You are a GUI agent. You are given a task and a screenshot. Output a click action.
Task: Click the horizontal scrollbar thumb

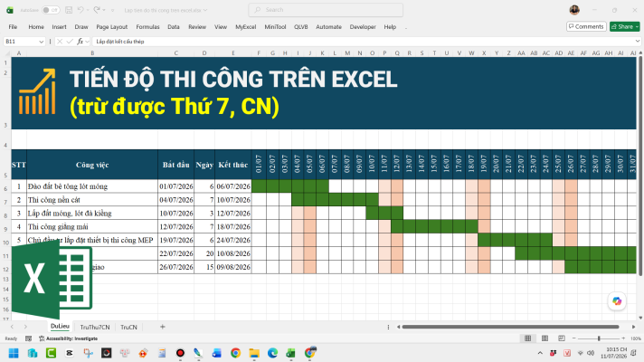point(510,327)
